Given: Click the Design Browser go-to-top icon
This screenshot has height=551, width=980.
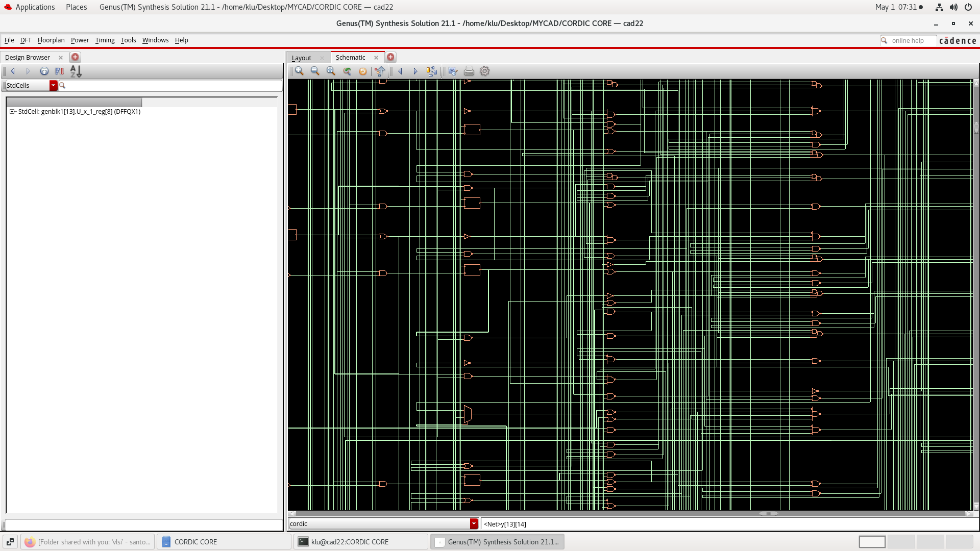Looking at the screenshot, I should tap(44, 71).
